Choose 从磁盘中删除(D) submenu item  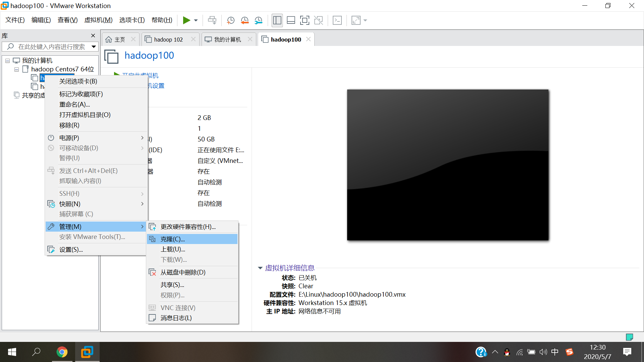(192, 273)
